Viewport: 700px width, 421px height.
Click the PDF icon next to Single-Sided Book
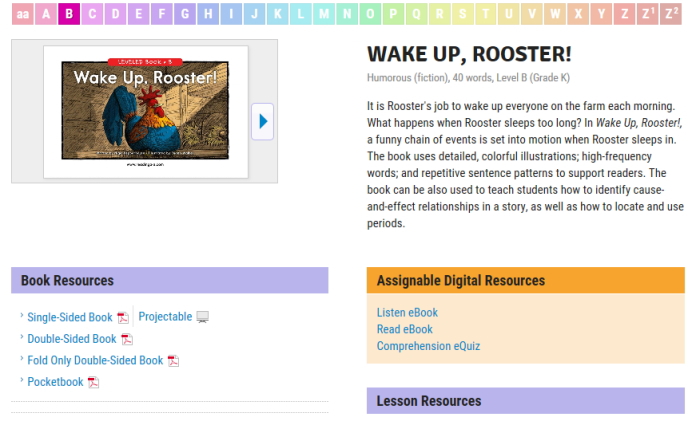[x=123, y=318]
